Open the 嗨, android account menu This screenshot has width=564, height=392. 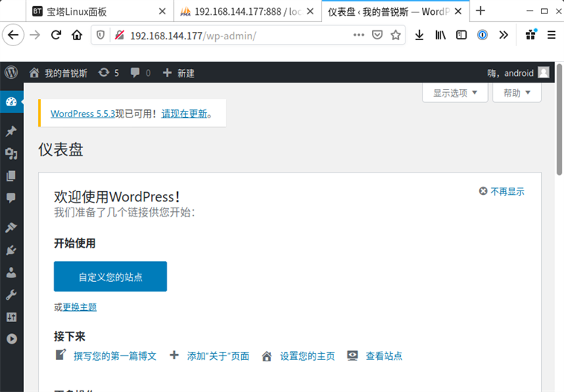pyautogui.click(x=519, y=73)
